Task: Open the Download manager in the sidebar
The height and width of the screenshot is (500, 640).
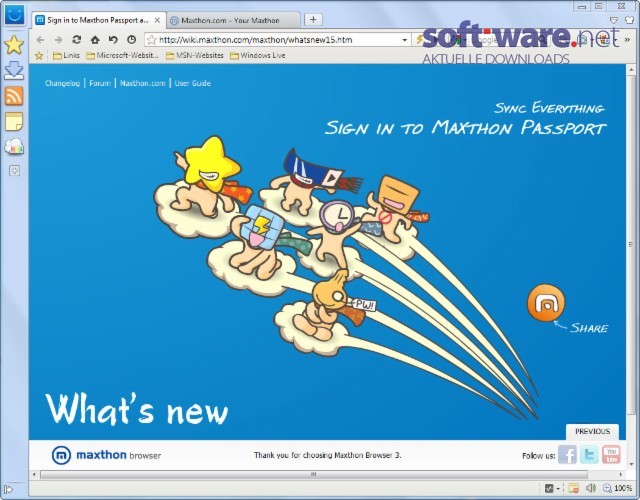Action: [x=14, y=70]
